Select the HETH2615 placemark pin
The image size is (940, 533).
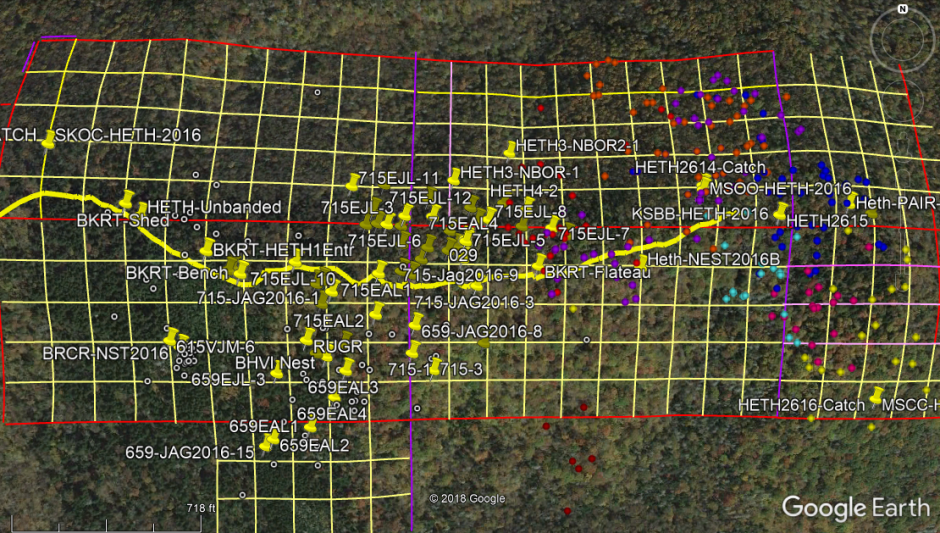pyautogui.click(x=780, y=211)
